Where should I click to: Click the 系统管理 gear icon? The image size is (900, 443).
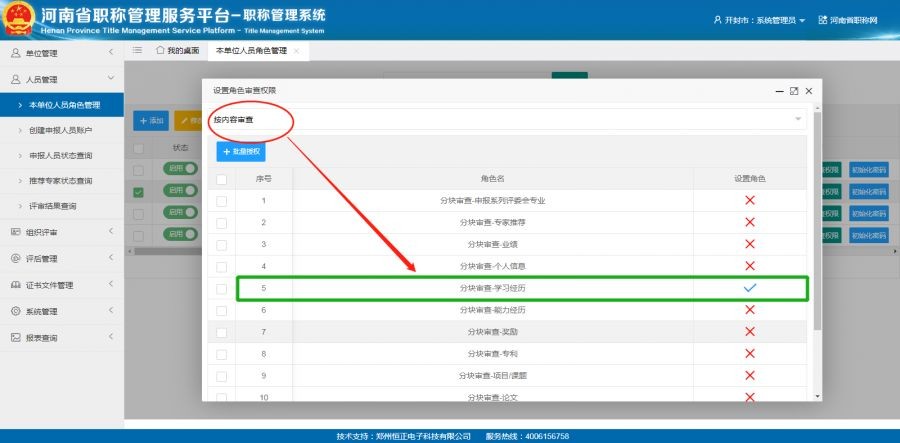pyautogui.click(x=15, y=311)
